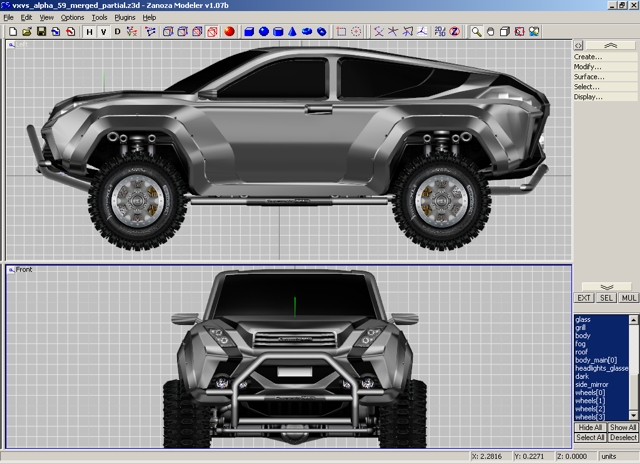Click the Open file folder icon
This screenshot has height=464, width=640.
(26, 32)
